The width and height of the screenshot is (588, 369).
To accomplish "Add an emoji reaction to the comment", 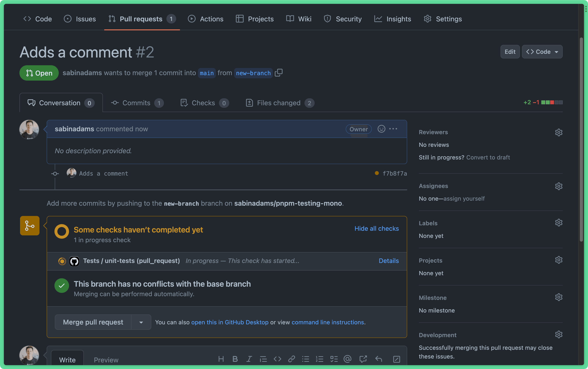I will click(381, 129).
